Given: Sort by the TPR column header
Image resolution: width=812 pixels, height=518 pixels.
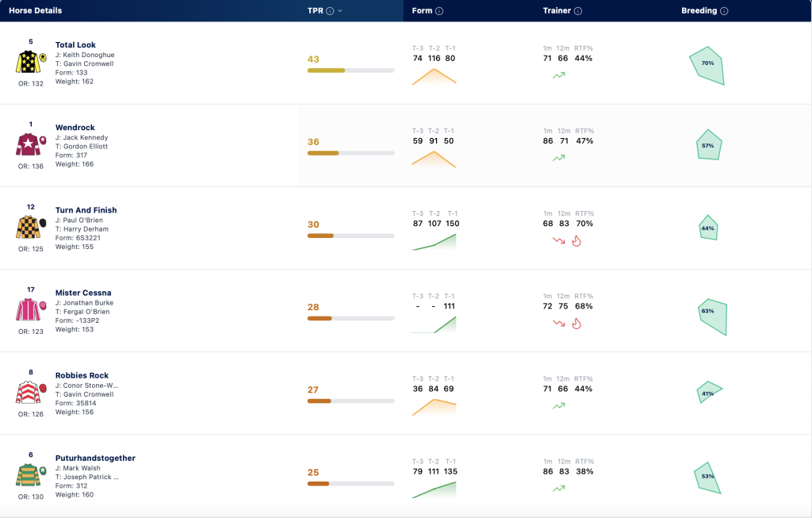Looking at the screenshot, I should click(315, 11).
